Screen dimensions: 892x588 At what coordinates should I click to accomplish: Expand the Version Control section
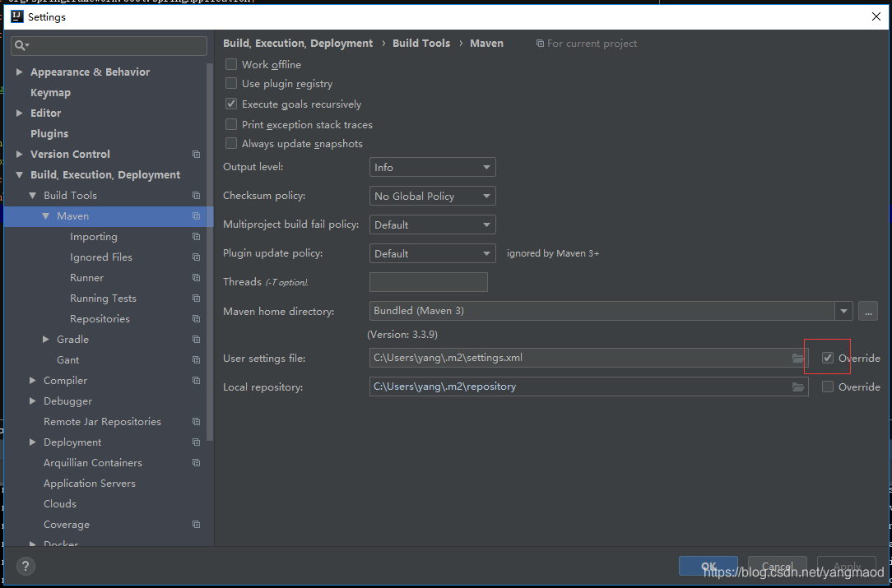click(20, 154)
